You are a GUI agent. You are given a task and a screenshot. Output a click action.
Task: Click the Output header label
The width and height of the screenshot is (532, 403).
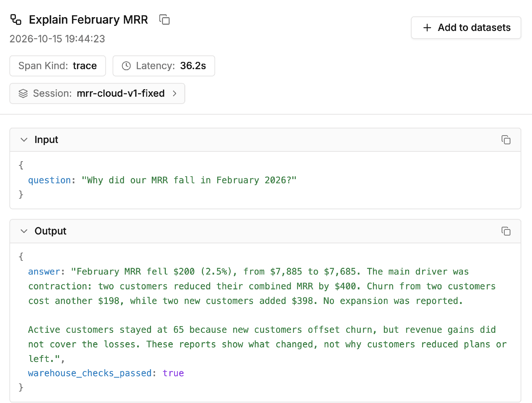point(50,231)
